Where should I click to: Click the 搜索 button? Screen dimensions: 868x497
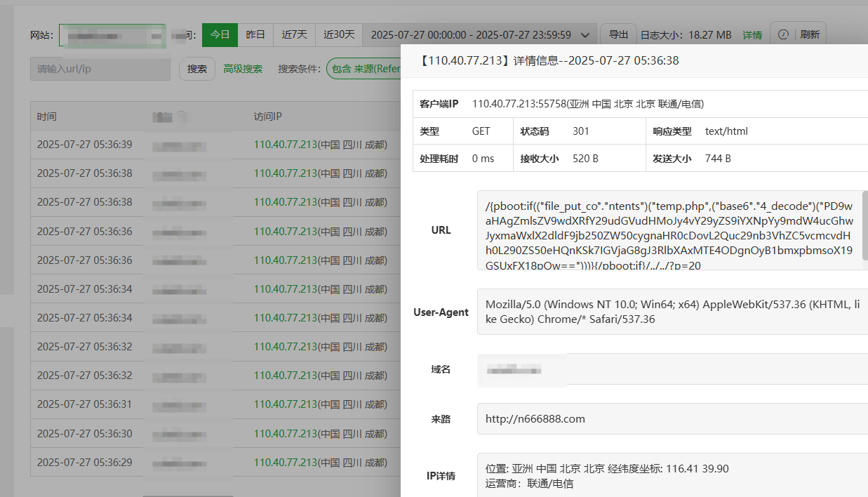coord(197,69)
